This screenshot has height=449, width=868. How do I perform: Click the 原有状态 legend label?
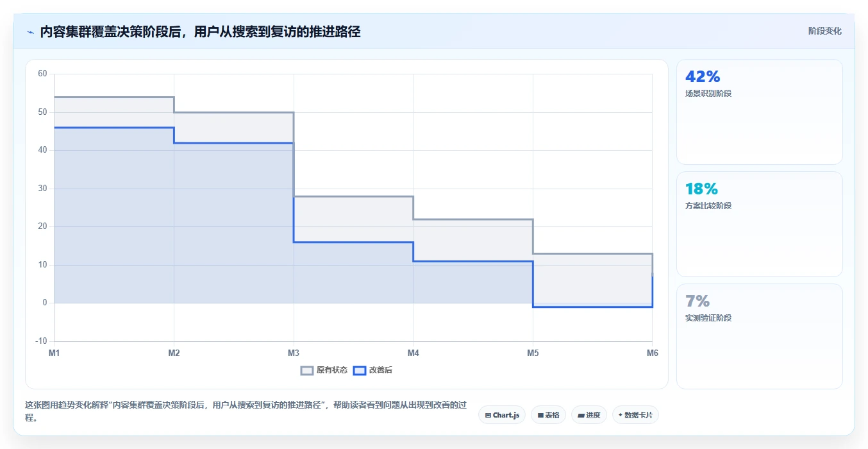(x=332, y=370)
